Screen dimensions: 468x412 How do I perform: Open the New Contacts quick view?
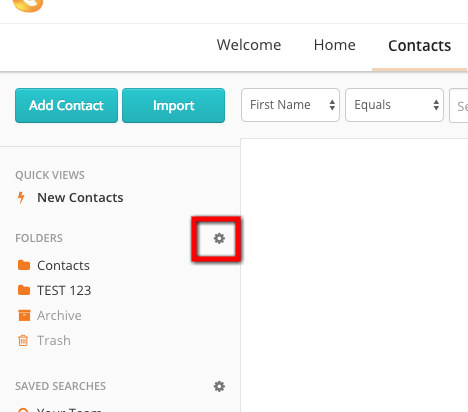point(80,198)
